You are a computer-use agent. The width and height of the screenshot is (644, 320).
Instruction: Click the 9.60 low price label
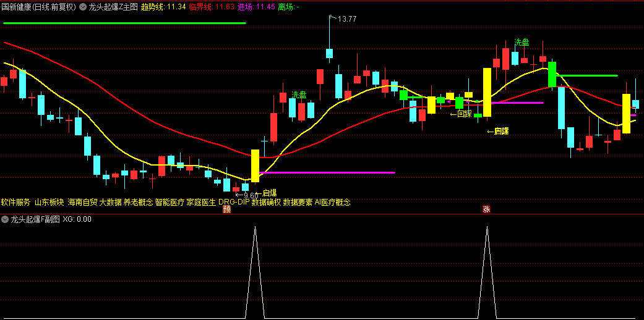(251, 195)
